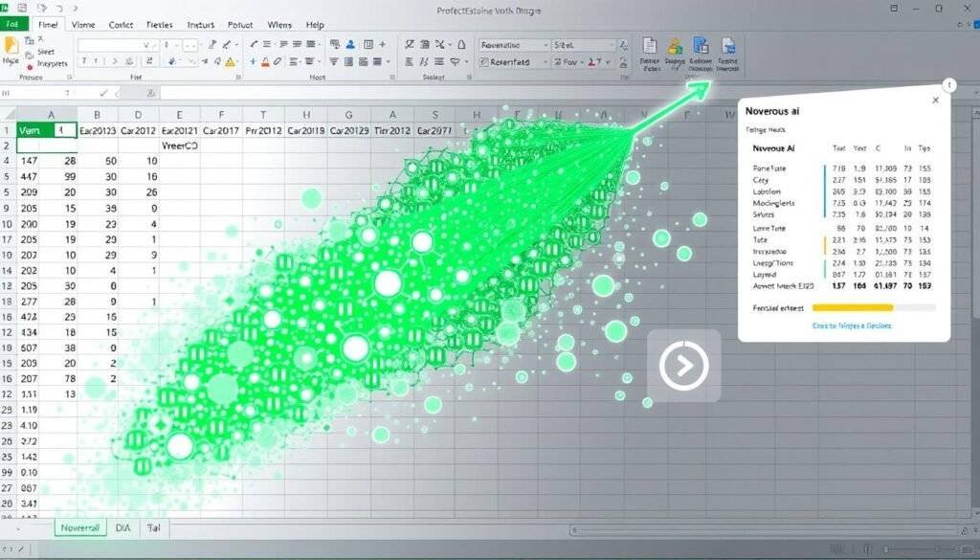This screenshot has width=980, height=560.
Task: Open the Fourerialine combo box
Action: click(514, 45)
